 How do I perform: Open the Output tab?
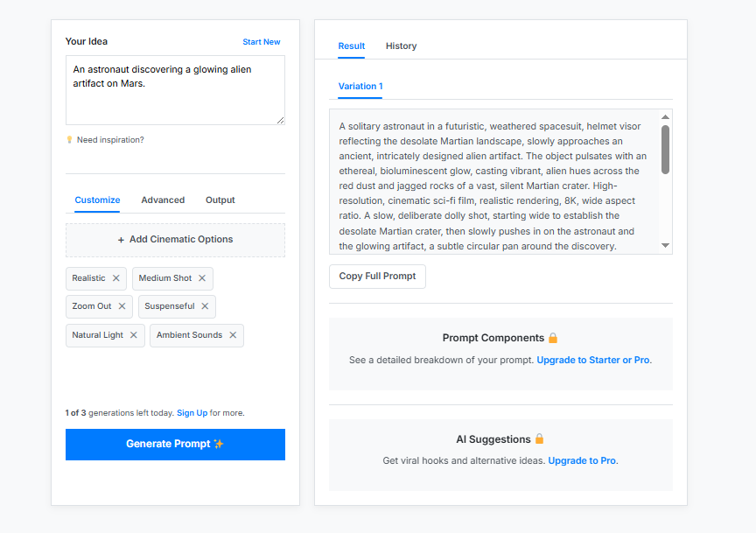click(x=220, y=200)
